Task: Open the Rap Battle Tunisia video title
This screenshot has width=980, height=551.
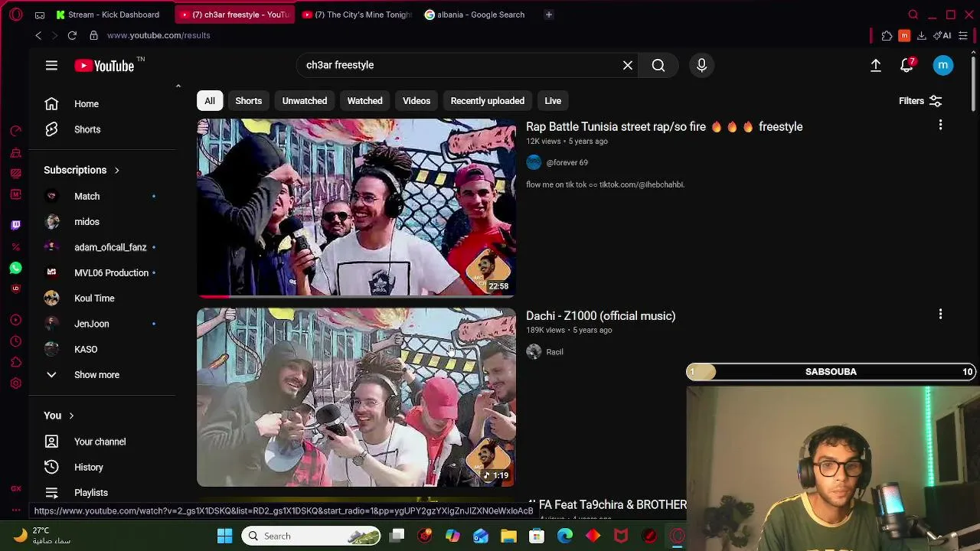Action: [665, 127]
